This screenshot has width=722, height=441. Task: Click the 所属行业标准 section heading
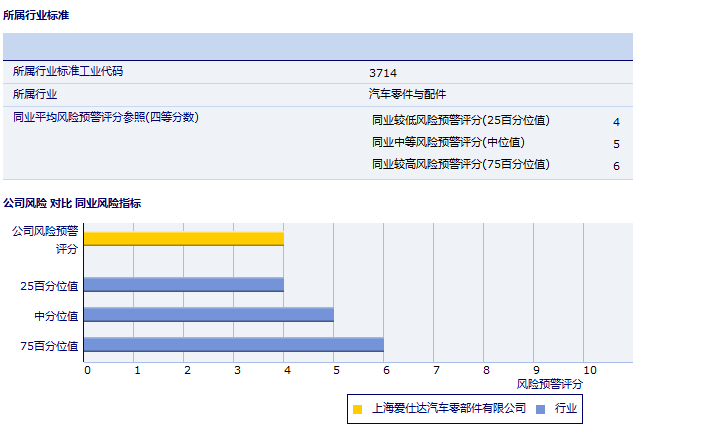tap(36, 16)
